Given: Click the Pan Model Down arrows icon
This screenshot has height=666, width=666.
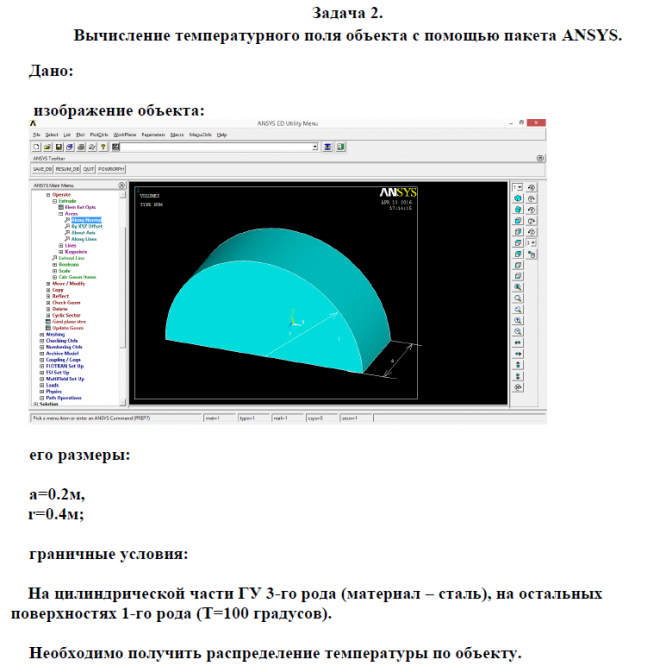Looking at the screenshot, I should (517, 376).
